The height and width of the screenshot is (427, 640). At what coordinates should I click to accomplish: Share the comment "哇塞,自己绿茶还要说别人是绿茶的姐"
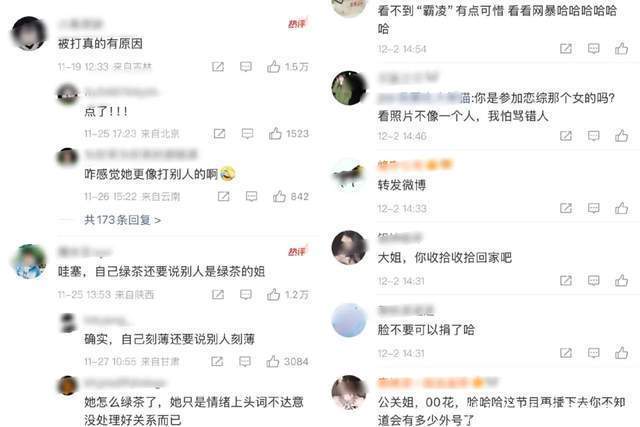(218, 294)
